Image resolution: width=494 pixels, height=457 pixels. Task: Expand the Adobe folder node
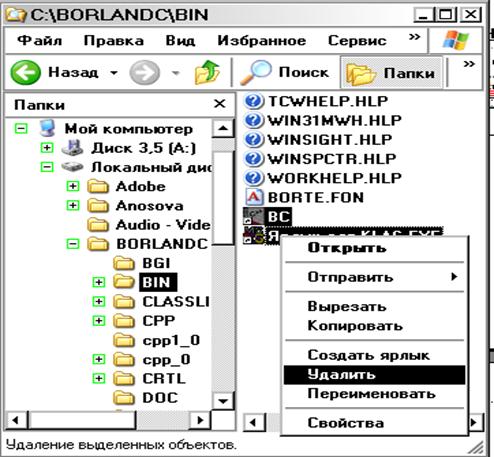[x=73, y=186]
